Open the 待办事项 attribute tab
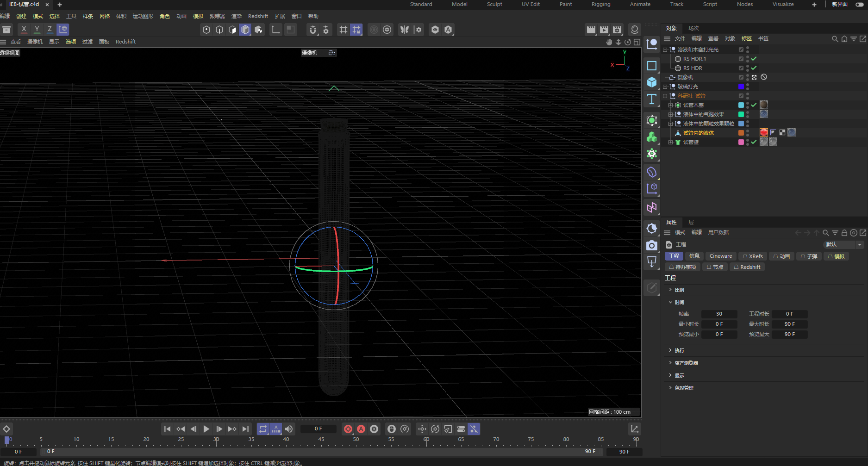868x466 pixels. click(682, 267)
